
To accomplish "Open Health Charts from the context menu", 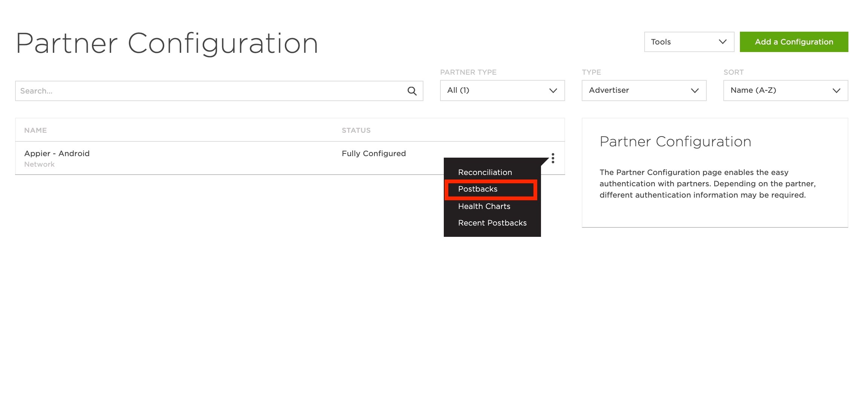I will point(484,206).
